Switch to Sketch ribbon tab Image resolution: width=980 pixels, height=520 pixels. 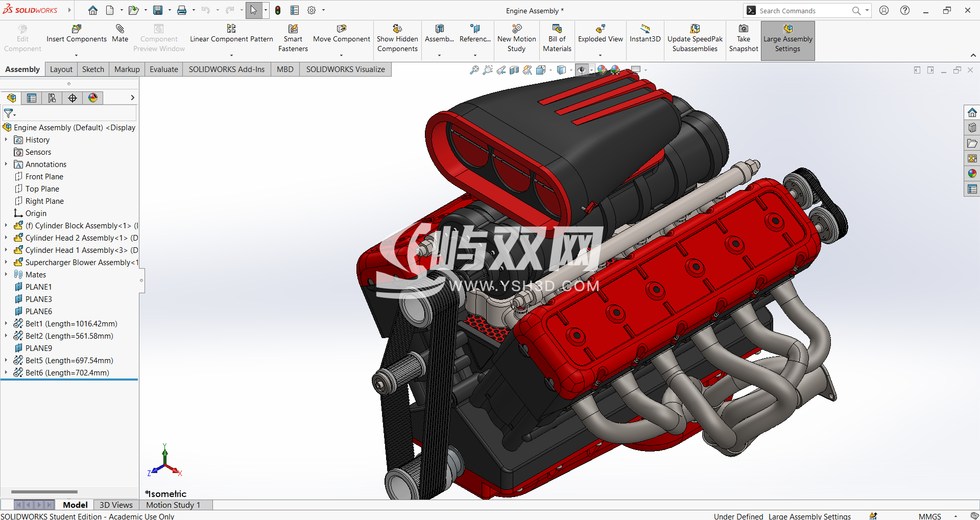tap(93, 69)
